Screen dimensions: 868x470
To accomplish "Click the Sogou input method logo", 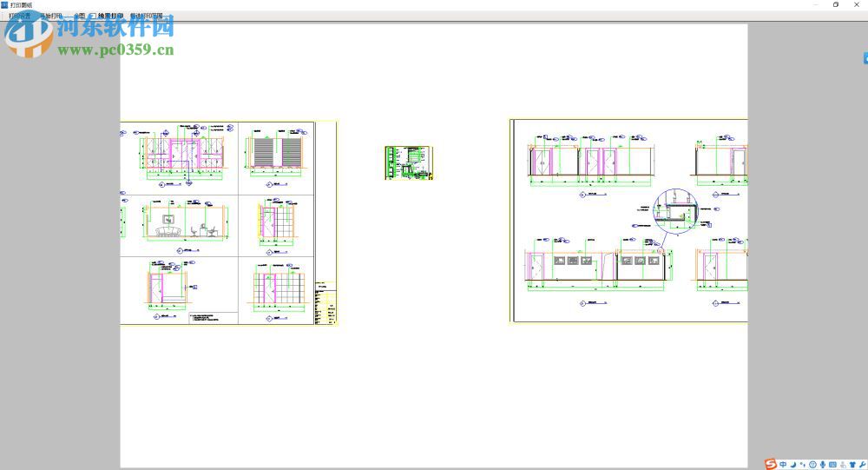I will [771, 464].
